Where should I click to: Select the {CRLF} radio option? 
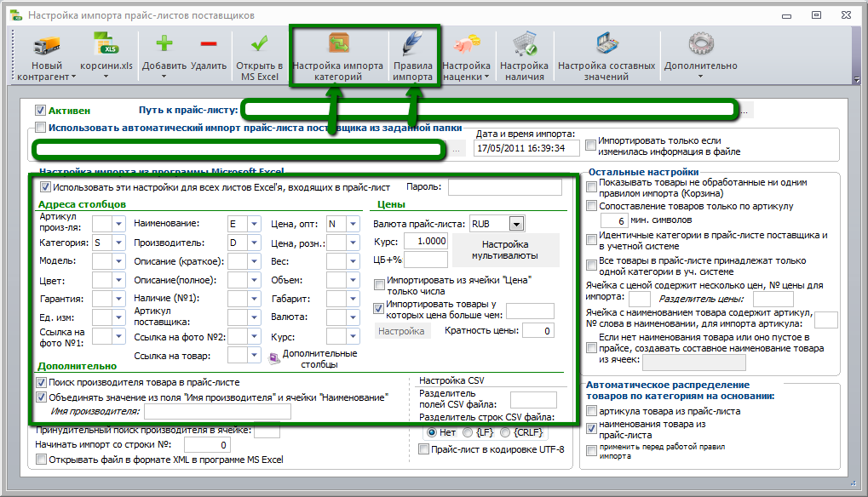(505, 432)
